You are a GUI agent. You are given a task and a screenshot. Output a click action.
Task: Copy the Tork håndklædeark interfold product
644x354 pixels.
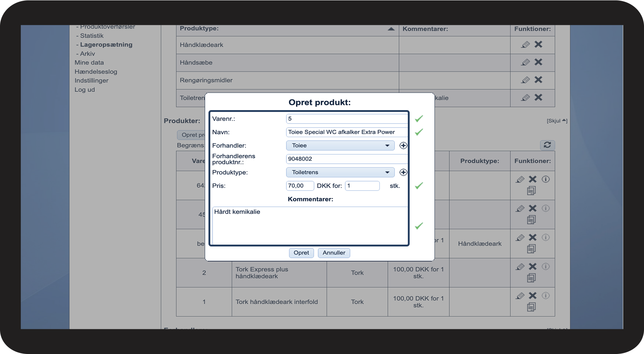click(531, 307)
